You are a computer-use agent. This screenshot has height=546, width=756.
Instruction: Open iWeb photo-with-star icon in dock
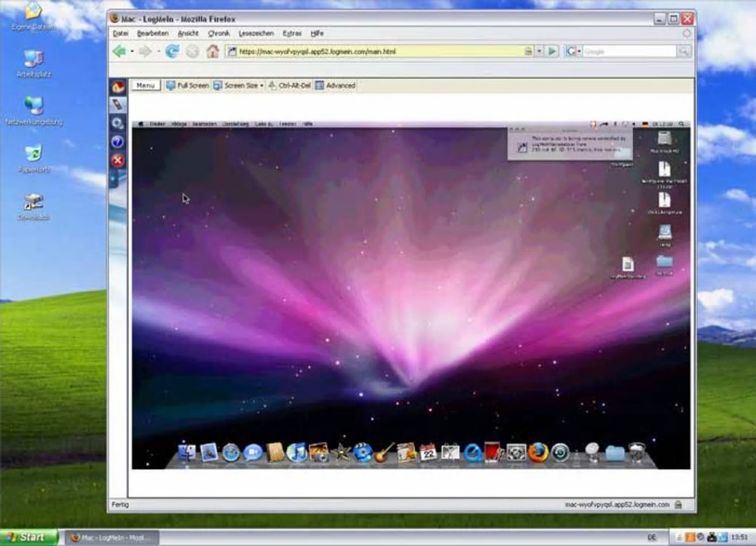click(x=406, y=453)
